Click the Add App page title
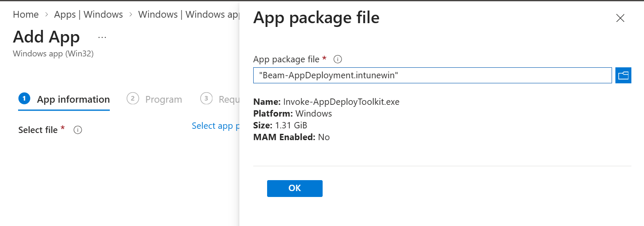 pyautogui.click(x=46, y=37)
